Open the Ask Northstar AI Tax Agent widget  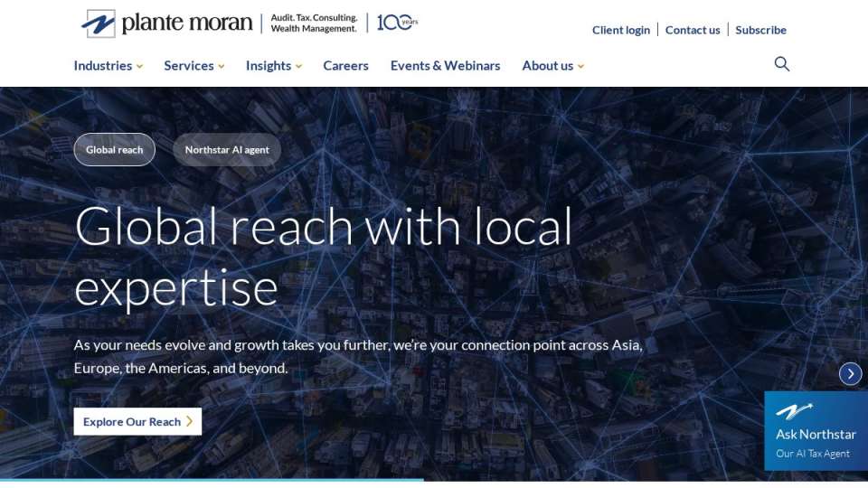click(x=816, y=431)
